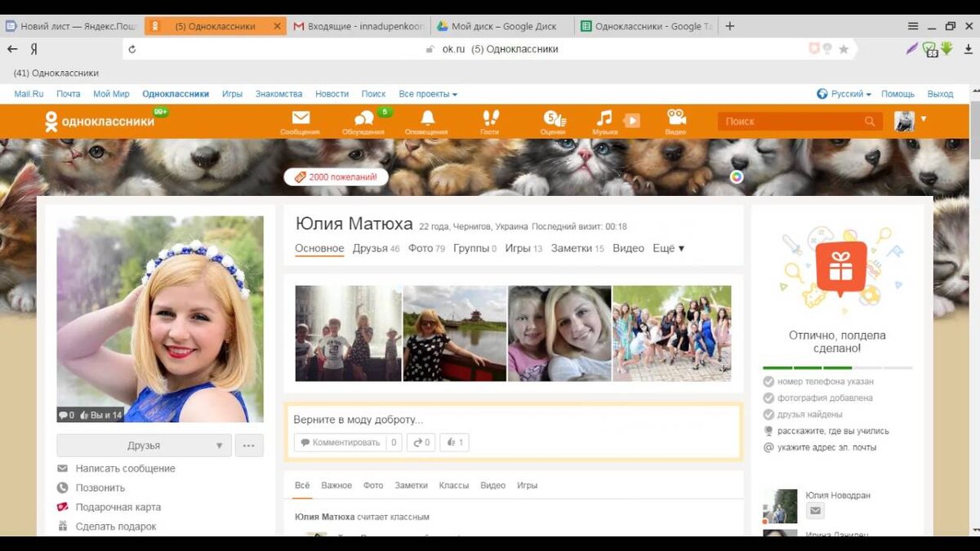This screenshot has height=551, width=980.
Task: Reload the page with refresh icon
Action: (x=132, y=49)
